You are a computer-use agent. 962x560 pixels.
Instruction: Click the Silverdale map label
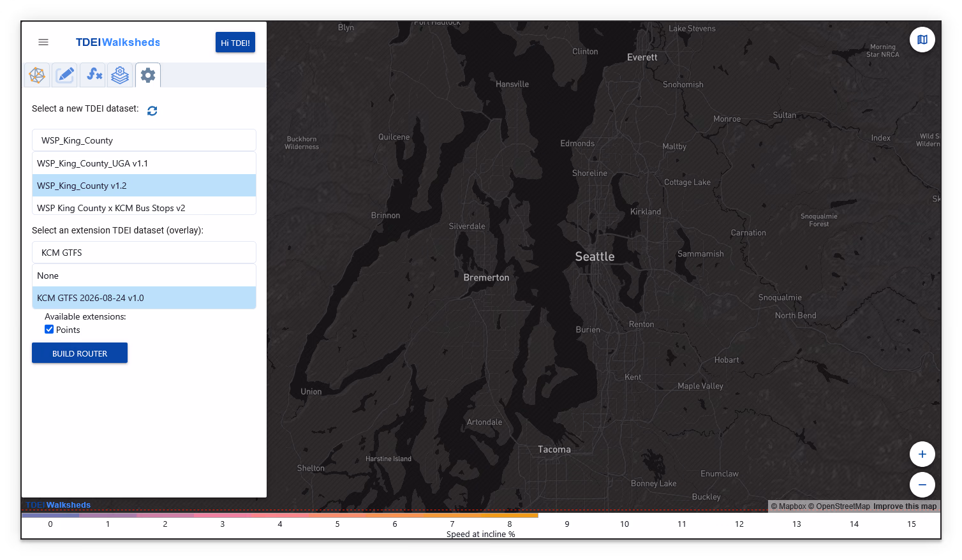coord(467,226)
